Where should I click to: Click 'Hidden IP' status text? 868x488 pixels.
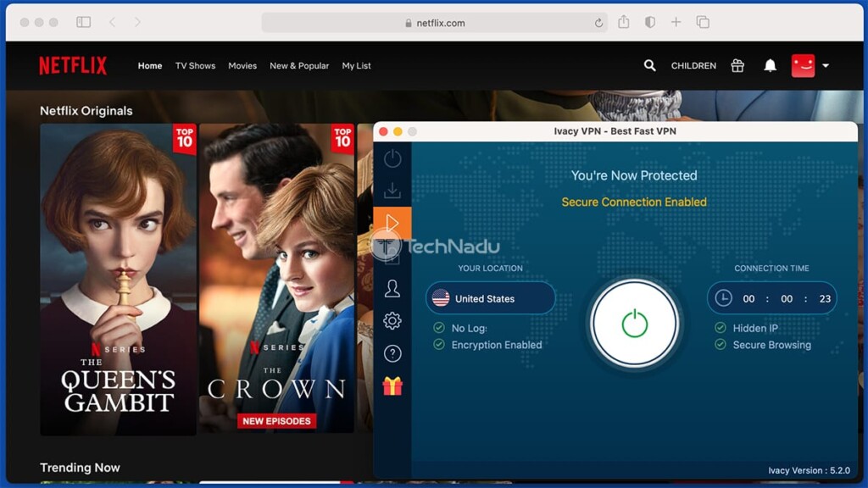(x=755, y=328)
